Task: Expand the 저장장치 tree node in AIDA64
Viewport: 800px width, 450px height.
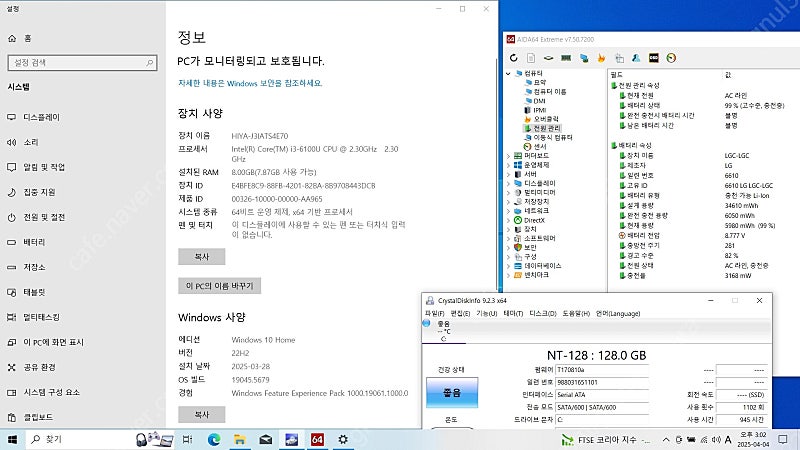Action: pyautogui.click(x=508, y=202)
